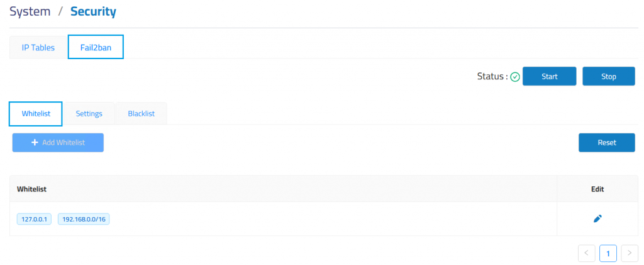Click the pencil edit icon in whitelist row
Viewport: 644px width, 265px height.
click(597, 218)
